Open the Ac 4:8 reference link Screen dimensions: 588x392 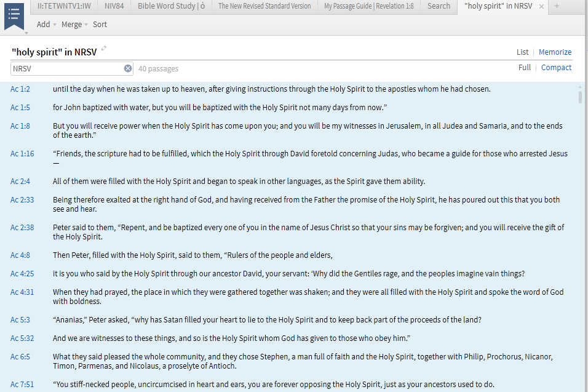(20, 255)
